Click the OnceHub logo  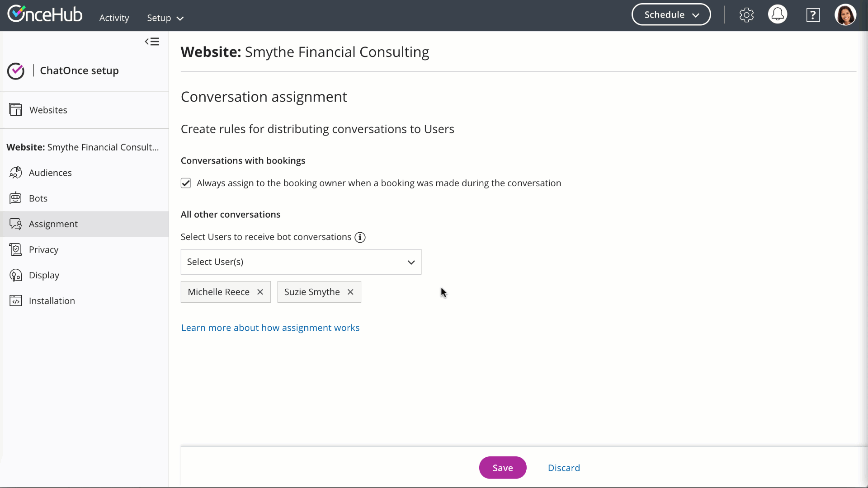coord(45,14)
